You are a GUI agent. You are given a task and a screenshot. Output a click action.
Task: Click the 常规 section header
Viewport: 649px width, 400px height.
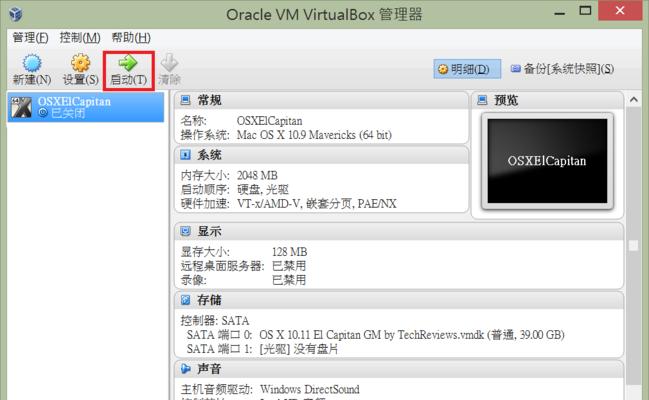point(322,100)
